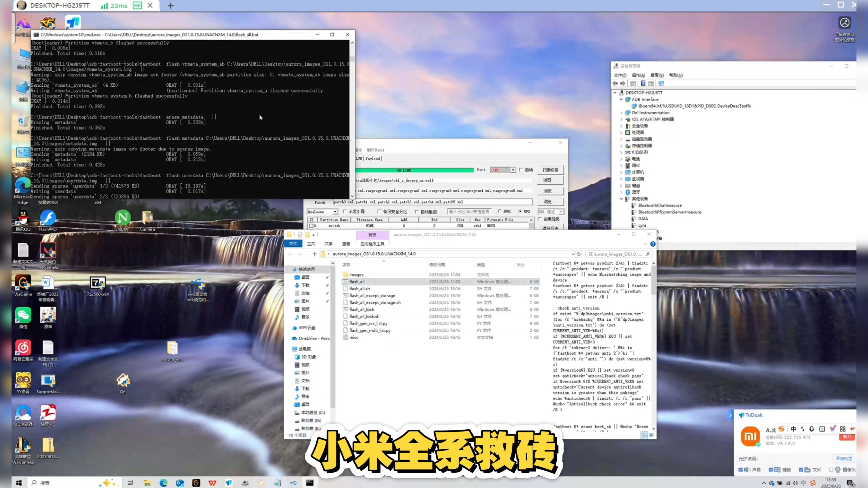
Task: Toggle the 自动 checkbox next to Port
Action: (x=521, y=170)
